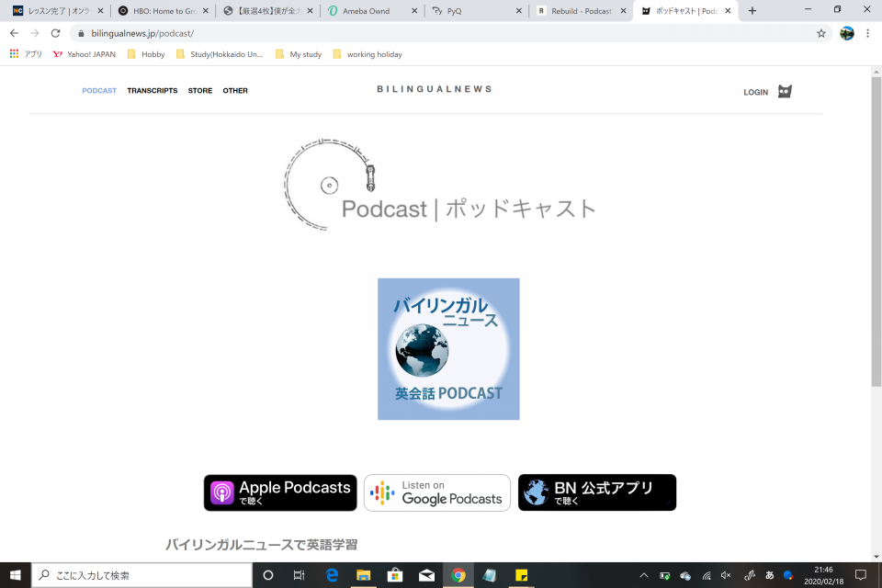Open the notepad-style app on the taskbar
Viewport: 882px width, 588px height.
tap(490, 575)
